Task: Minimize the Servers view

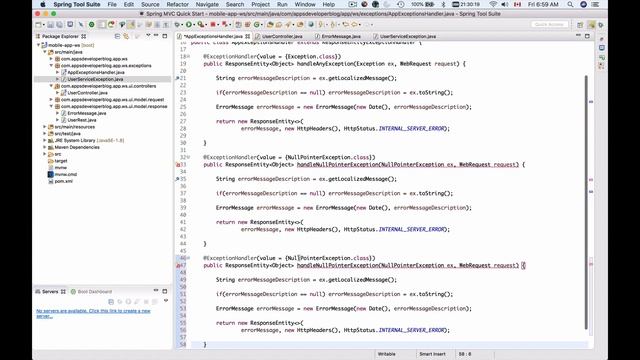Action: 156,291
